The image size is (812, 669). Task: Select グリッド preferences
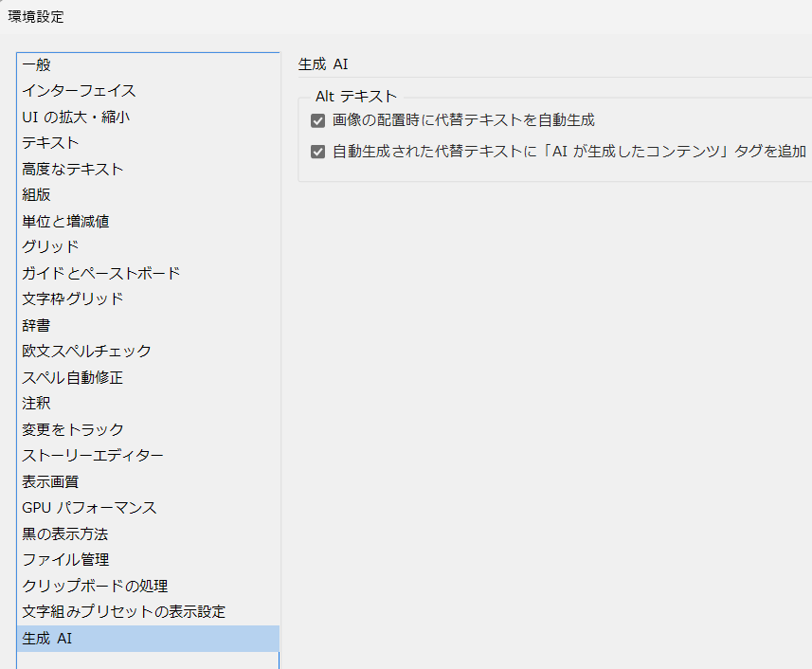pyautogui.click(x=50, y=247)
